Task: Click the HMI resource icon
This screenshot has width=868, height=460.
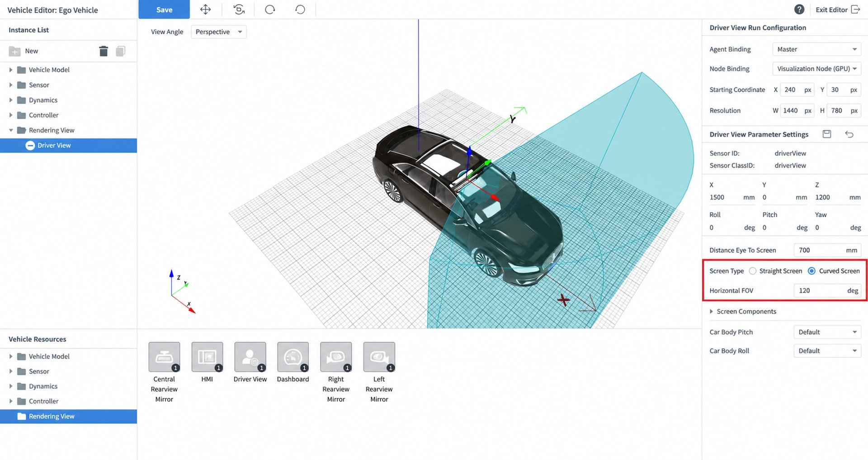Action: [207, 357]
